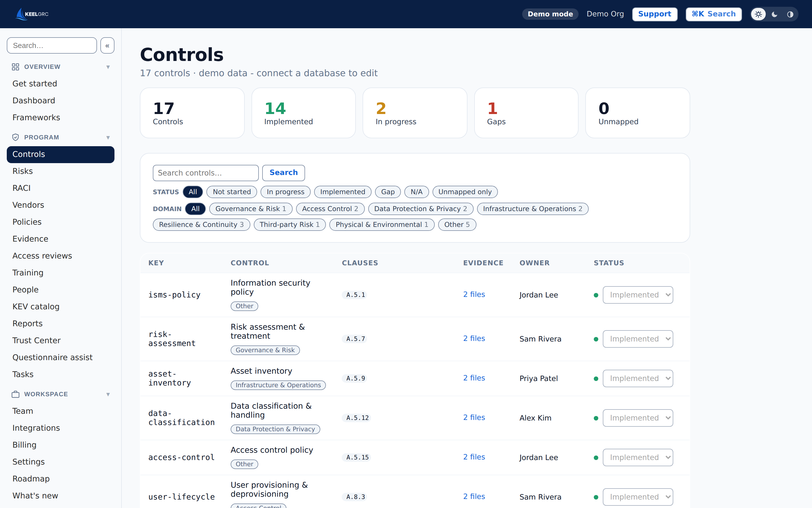
Task: Open Evidence in sidebar
Action: (x=60, y=239)
